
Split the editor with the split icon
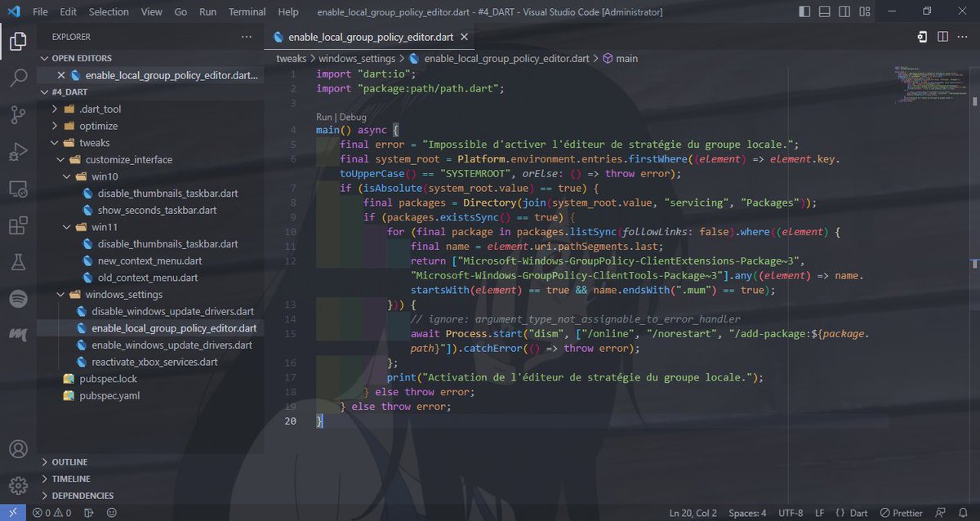pyautogui.click(x=942, y=37)
